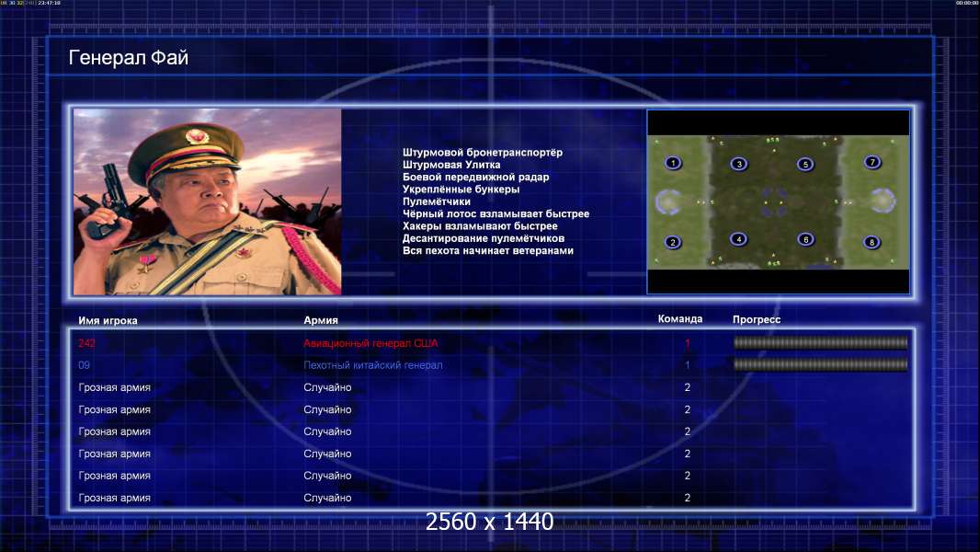Click 'Вся пехота начинает ветеранами'
Image resolution: width=980 pixels, height=552 pixels.
point(487,250)
